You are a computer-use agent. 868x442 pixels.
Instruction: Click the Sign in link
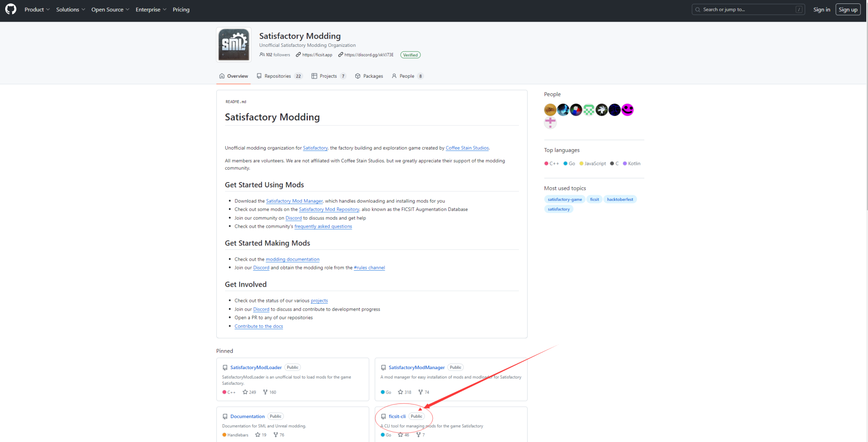point(822,10)
